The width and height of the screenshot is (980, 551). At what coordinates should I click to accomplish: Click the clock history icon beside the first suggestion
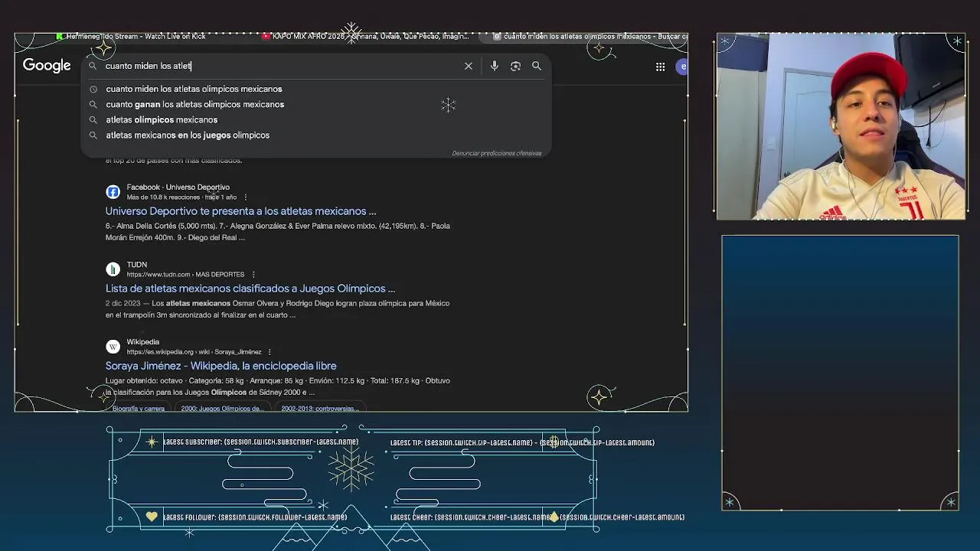coord(93,89)
